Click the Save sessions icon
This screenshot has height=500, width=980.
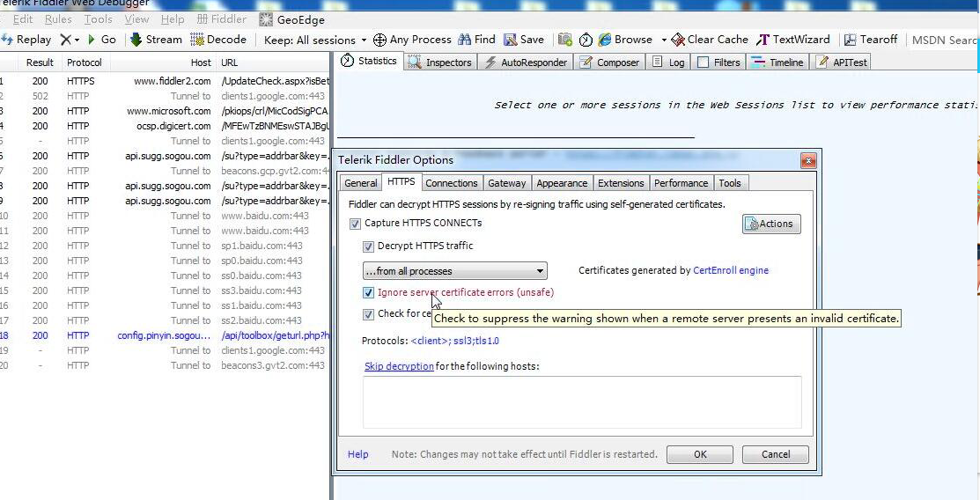(x=510, y=40)
